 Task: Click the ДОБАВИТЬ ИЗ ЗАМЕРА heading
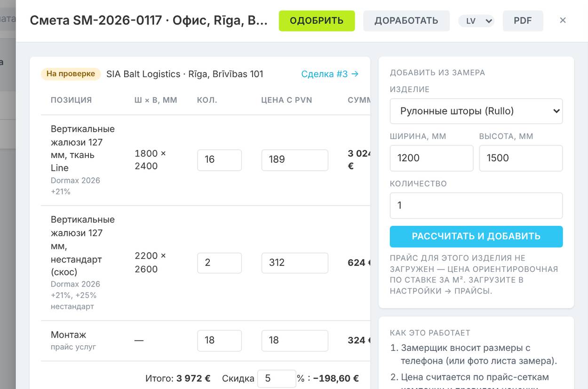[437, 72]
